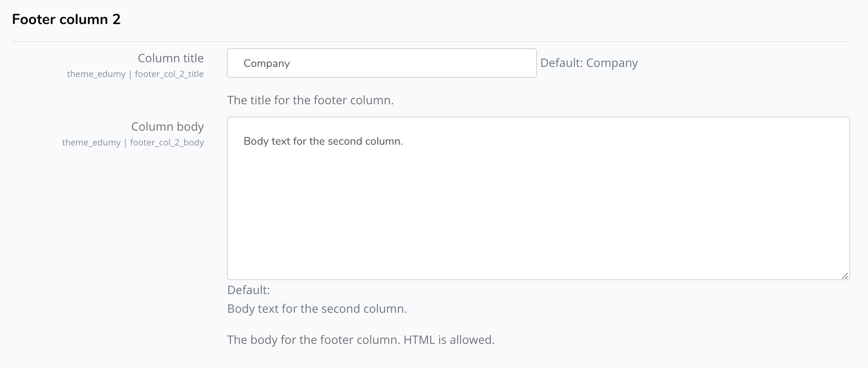Viewport: 868px width, 368px height.
Task: Click the divider line under the heading
Action: tap(431, 41)
